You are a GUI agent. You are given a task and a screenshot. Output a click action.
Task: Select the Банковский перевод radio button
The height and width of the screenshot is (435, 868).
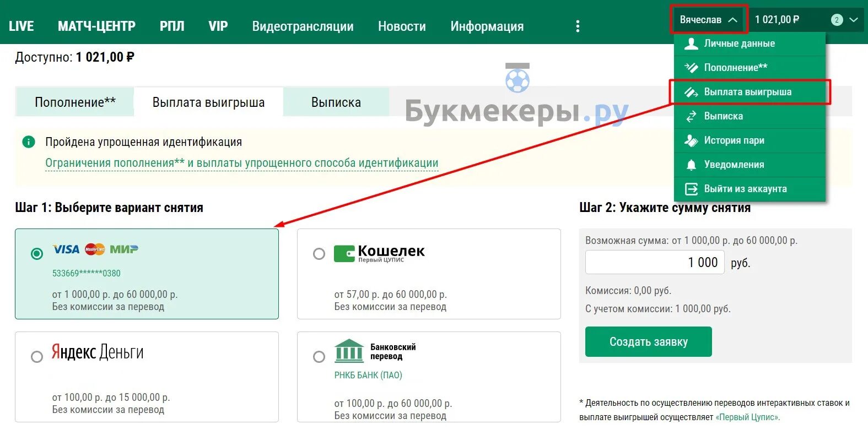pyautogui.click(x=319, y=356)
